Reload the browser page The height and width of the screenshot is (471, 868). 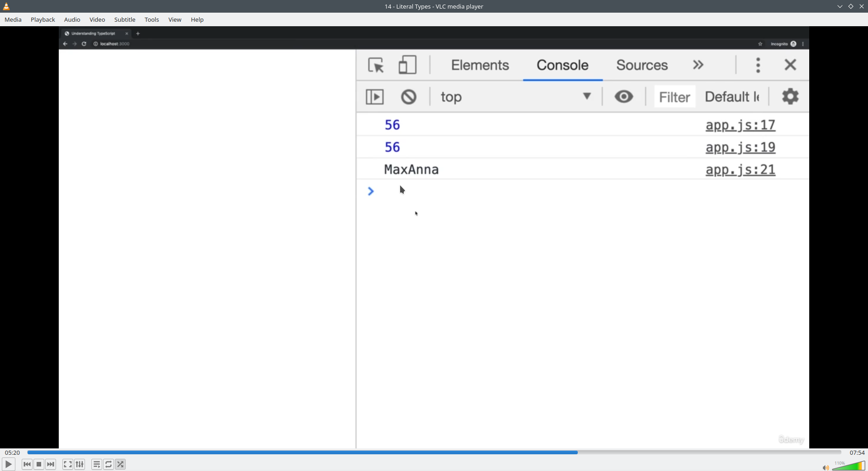coord(84,44)
